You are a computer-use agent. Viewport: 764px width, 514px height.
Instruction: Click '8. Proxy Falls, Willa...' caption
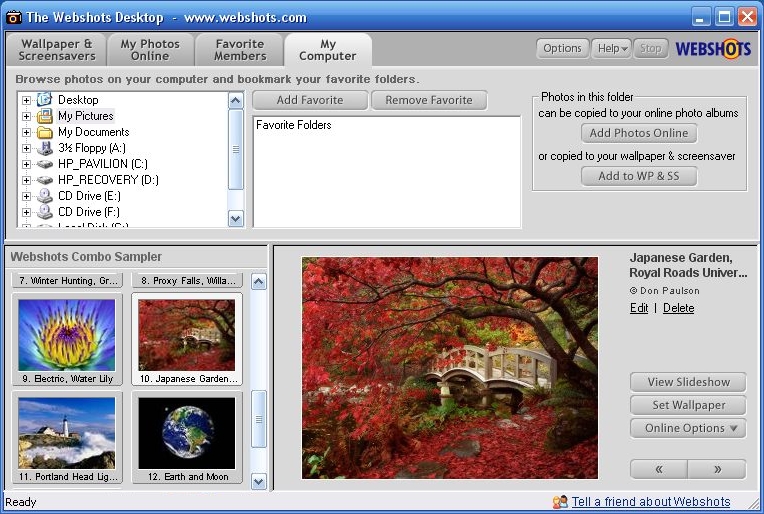click(x=188, y=281)
